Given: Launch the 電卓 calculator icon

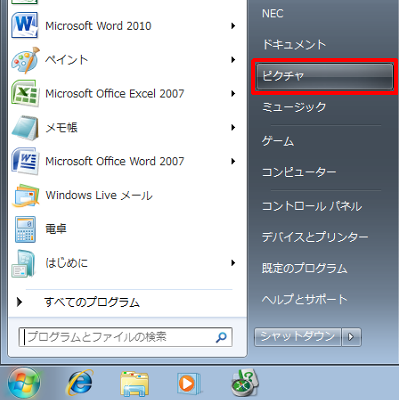Looking at the screenshot, I should [x=25, y=229].
